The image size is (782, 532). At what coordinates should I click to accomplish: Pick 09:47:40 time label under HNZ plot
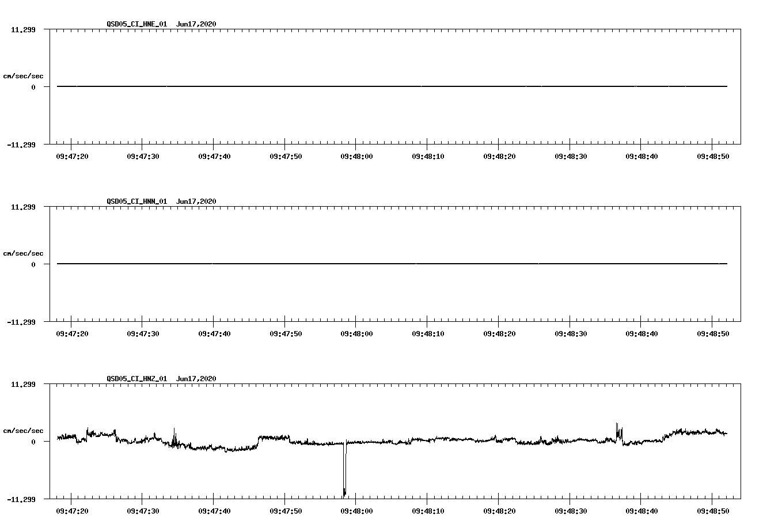click(x=214, y=511)
